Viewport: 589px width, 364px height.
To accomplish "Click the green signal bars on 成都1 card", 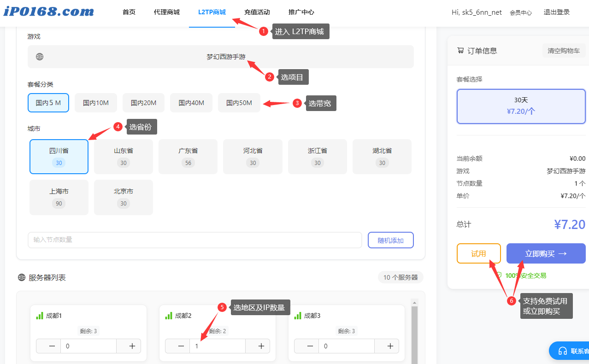I will [40, 315].
